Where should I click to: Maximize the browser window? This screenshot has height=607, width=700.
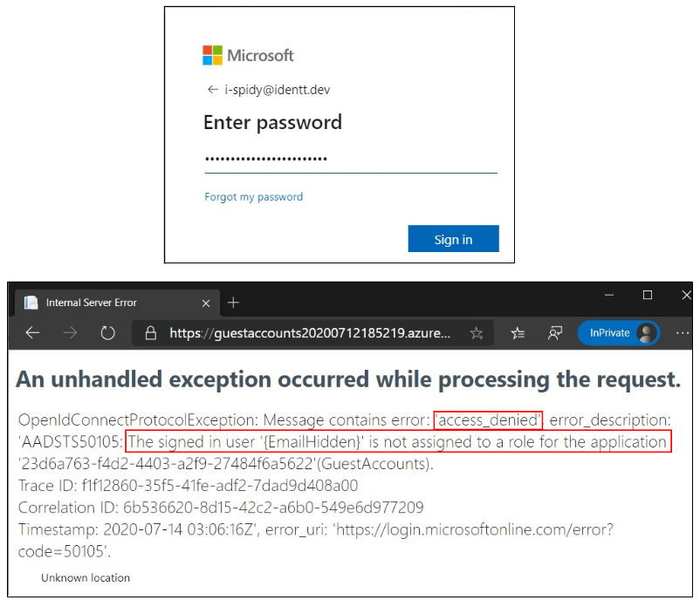point(648,295)
